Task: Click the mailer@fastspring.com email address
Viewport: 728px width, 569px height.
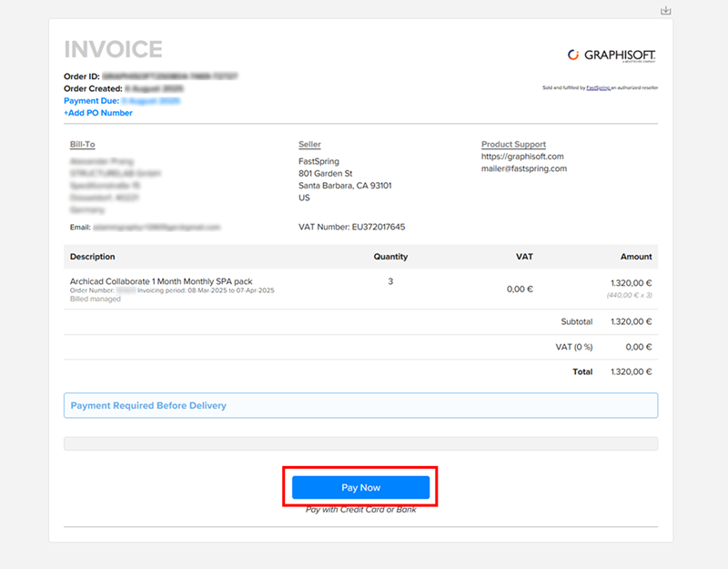Action: (524, 168)
